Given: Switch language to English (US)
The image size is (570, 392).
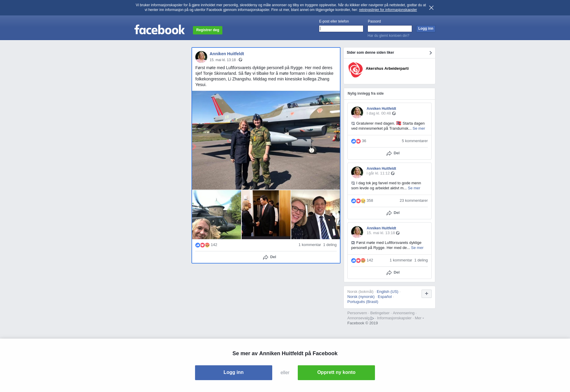Looking at the screenshot, I should click(x=387, y=292).
